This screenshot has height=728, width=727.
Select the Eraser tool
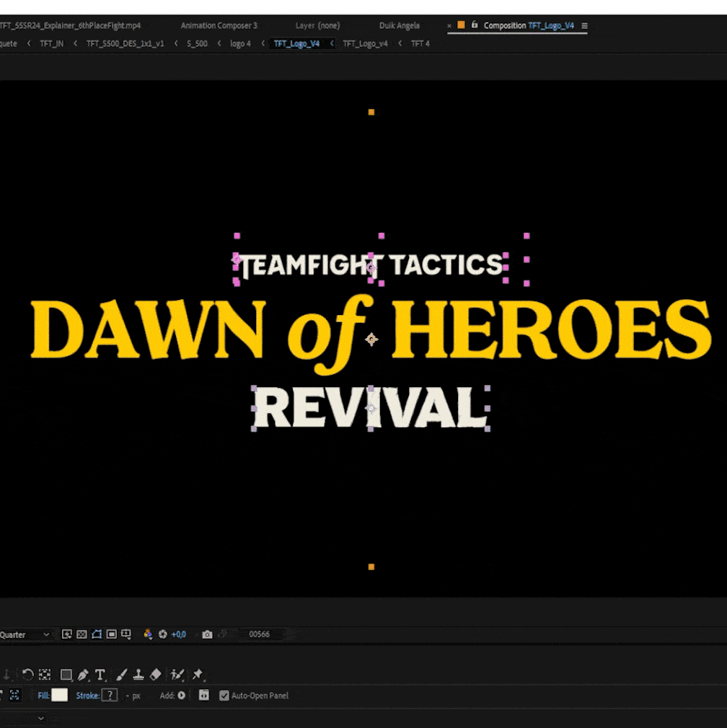(x=156, y=674)
